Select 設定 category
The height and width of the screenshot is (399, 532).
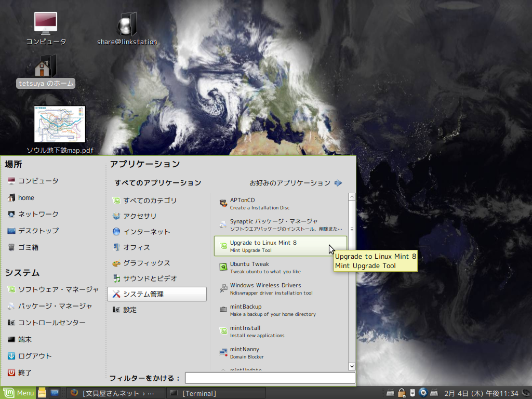[157, 310]
